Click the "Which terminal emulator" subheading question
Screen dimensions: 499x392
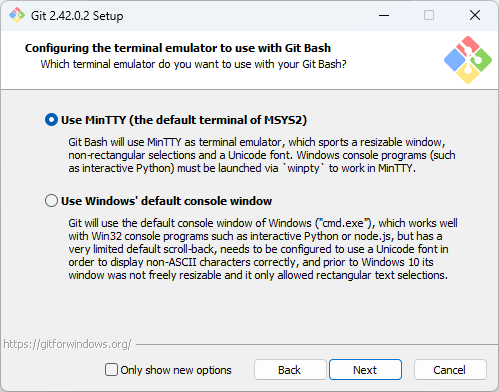[x=193, y=64]
